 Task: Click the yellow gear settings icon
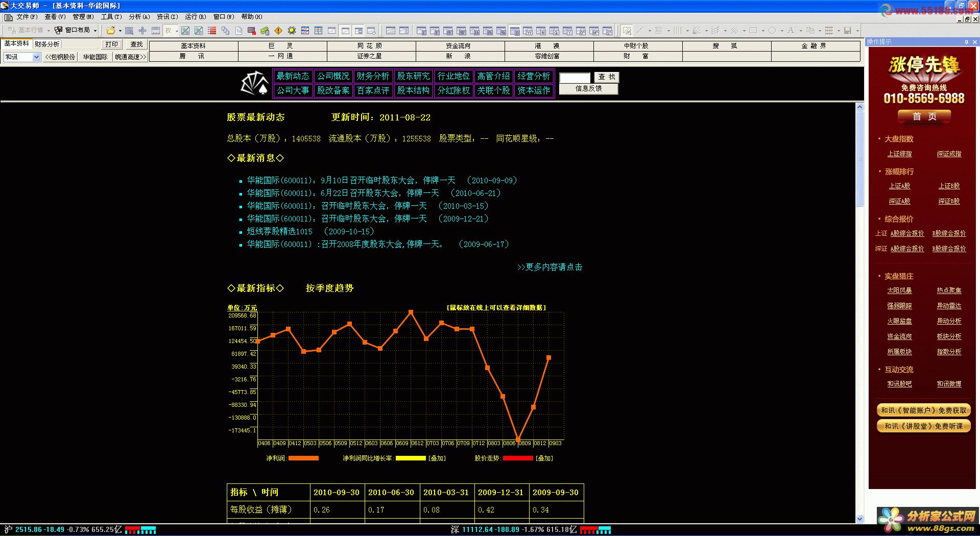(x=292, y=31)
